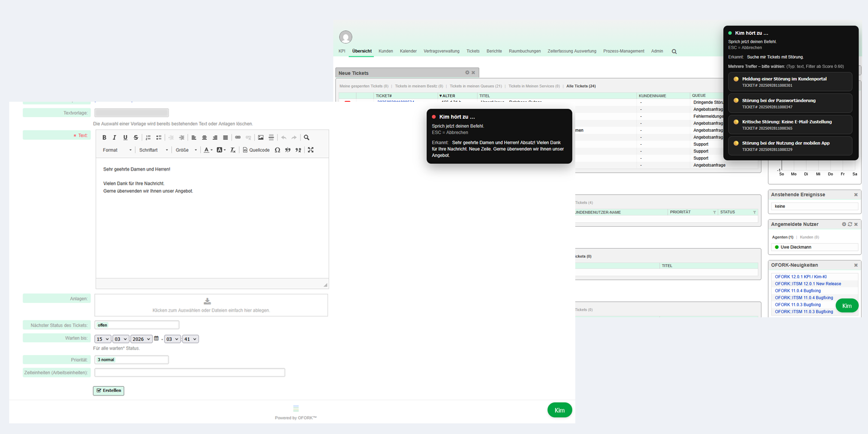
Task: Open the Größe font size dropdown
Action: pyautogui.click(x=186, y=150)
